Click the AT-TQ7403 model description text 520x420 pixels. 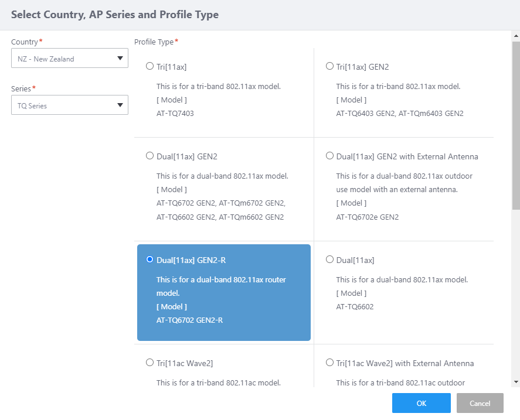click(175, 114)
